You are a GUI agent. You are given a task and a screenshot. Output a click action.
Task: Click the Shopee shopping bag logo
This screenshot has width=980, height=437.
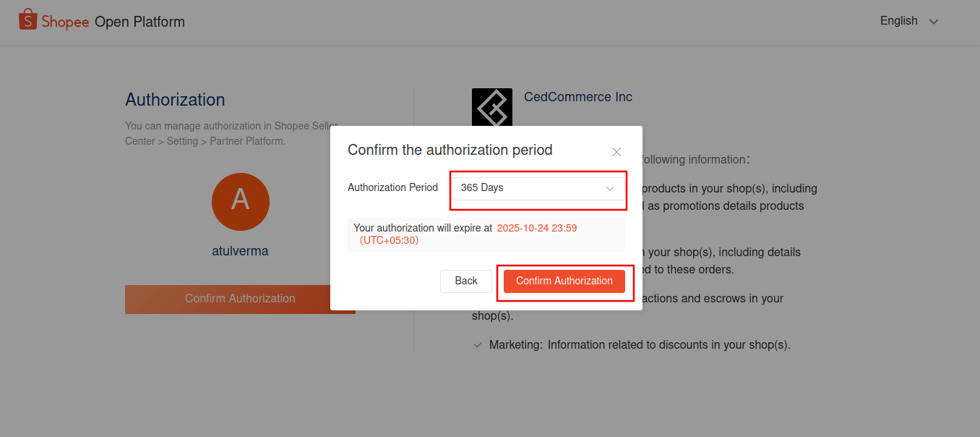pos(27,20)
